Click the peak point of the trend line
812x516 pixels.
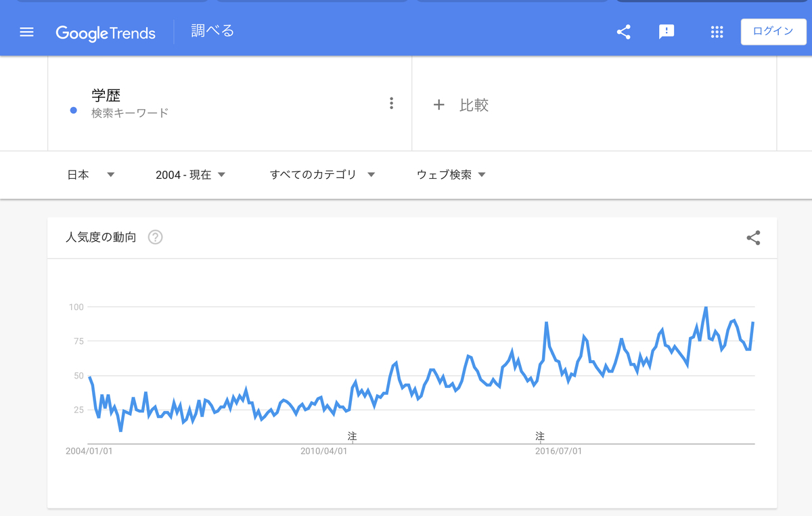click(x=705, y=307)
